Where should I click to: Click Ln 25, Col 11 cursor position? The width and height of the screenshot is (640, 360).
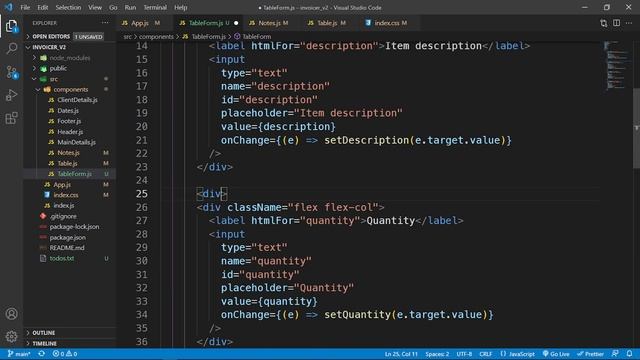[x=401, y=354]
